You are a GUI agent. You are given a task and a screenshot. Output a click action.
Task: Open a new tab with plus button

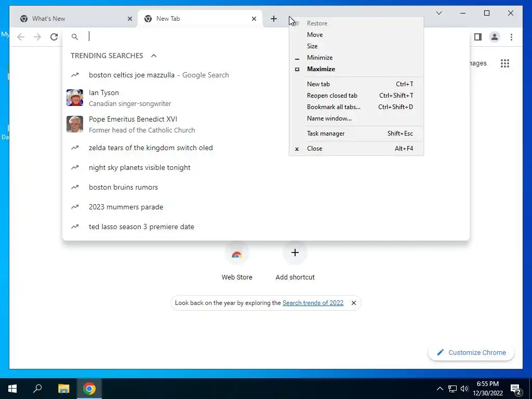point(274,19)
